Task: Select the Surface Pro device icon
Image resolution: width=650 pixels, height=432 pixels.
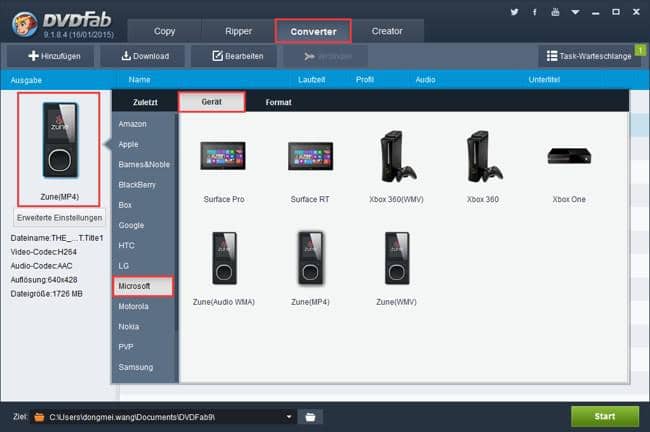Action: [x=223, y=156]
